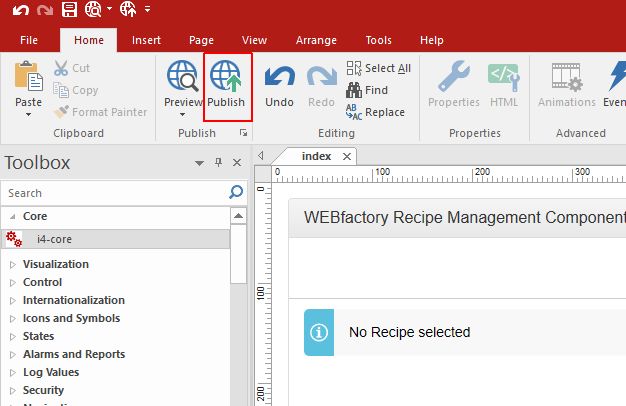Click the Replace icon in Editing group
Screen dimensions: 626x406
point(354,112)
